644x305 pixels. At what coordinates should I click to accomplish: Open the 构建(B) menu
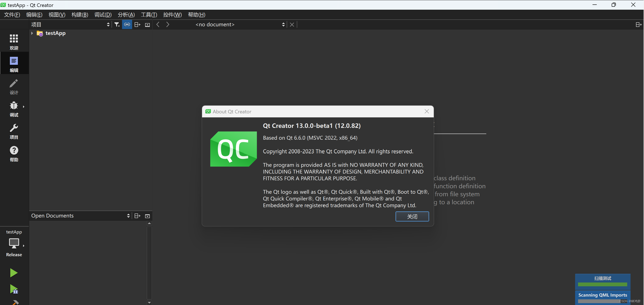coord(80,15)
